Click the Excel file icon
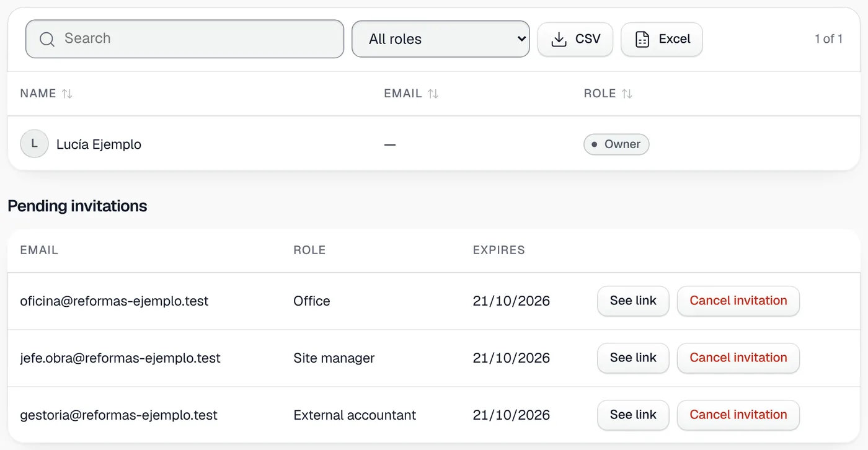Screen dimensions: 868x450 642,39
